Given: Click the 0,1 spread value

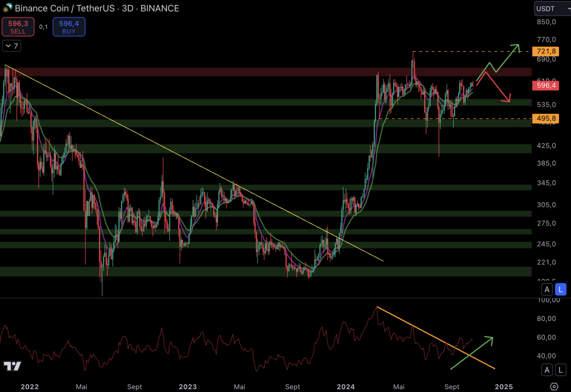Looking at the screenshot, I should (43, 27).
